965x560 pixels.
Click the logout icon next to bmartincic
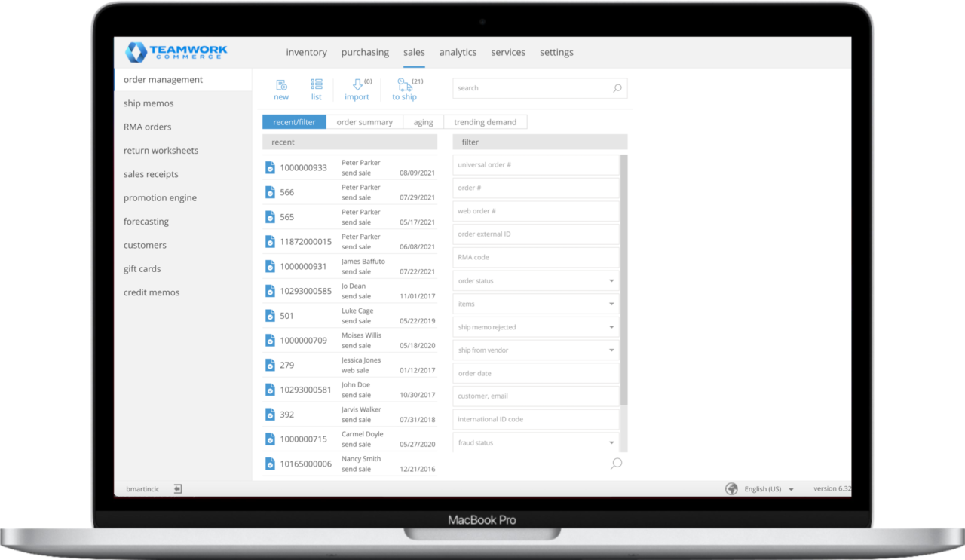tap(177, 488)
